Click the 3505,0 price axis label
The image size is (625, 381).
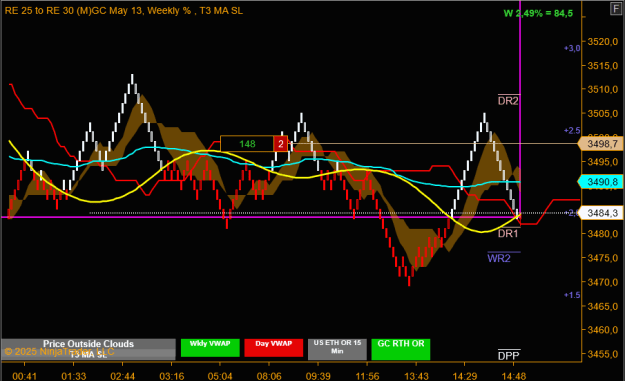click(x=603, y=114)
